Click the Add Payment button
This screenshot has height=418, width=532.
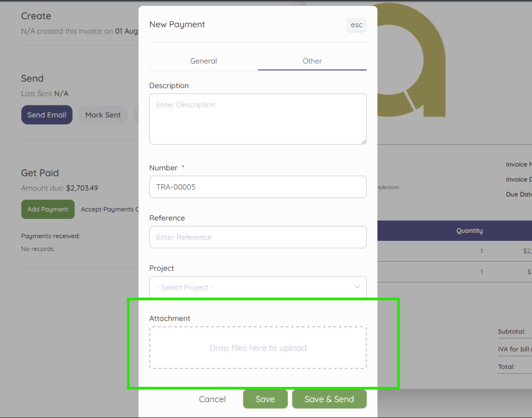48,209
